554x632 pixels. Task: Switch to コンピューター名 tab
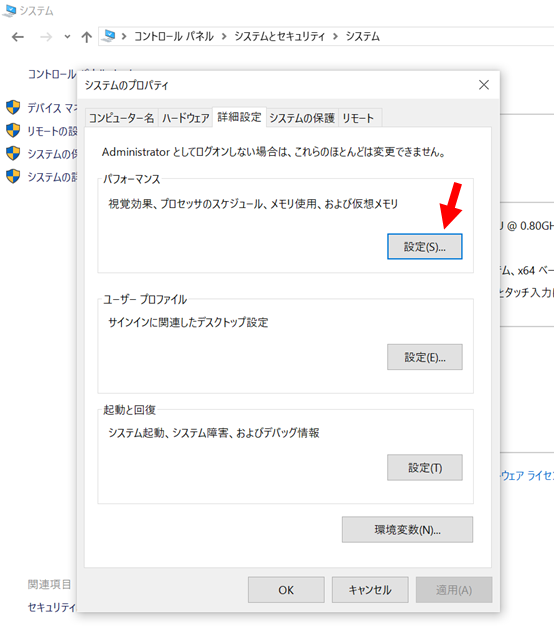(121, 118)
